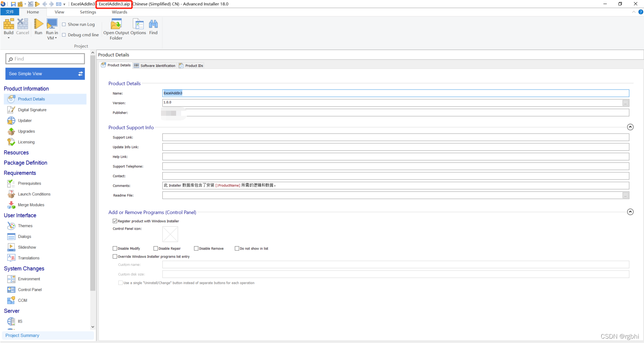Click the Find binoculars icon in ribbon
The height and width of the screenshot is (343, 644).
pos(153,24)
